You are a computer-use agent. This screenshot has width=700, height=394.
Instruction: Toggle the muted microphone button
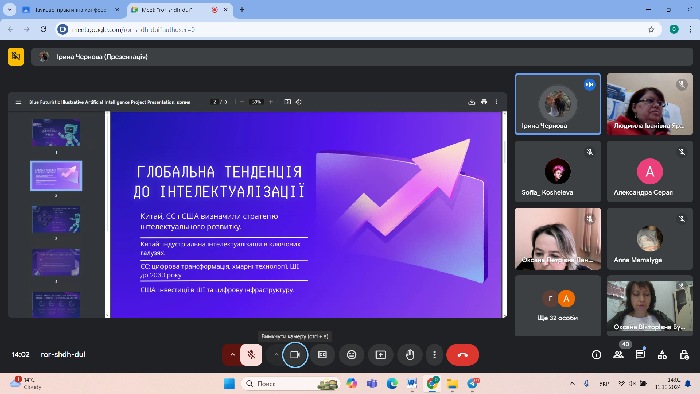point(251,355)
